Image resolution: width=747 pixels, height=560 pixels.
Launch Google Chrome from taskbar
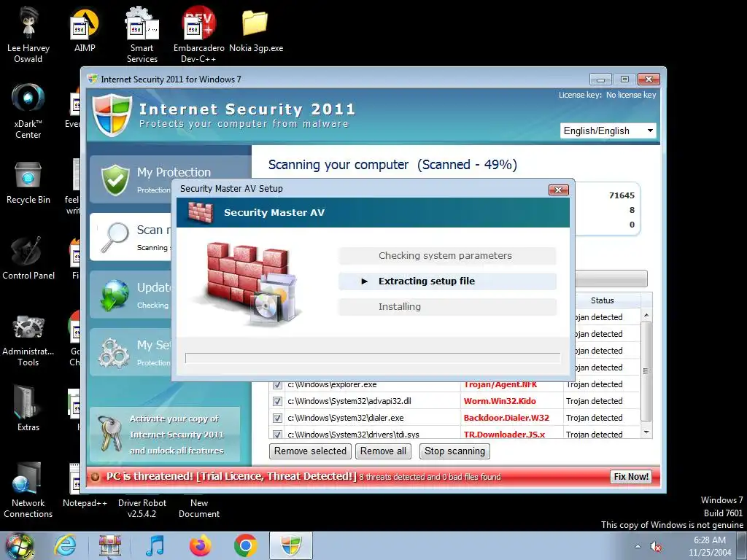(245, 545)
